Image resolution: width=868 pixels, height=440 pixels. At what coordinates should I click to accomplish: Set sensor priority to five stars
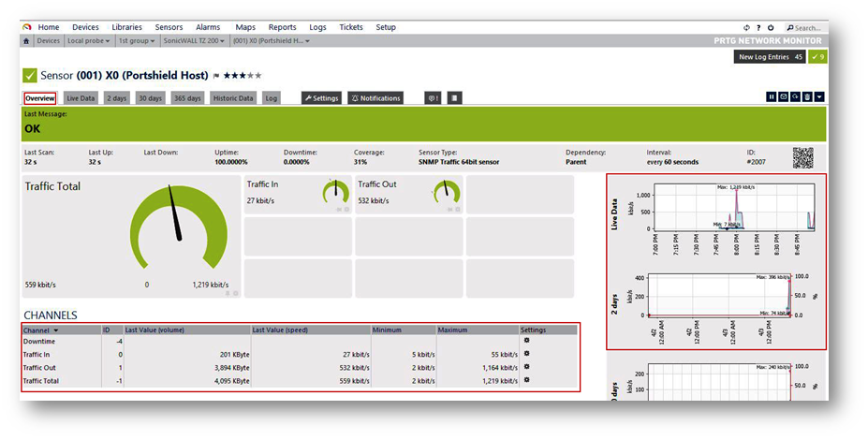259,76
